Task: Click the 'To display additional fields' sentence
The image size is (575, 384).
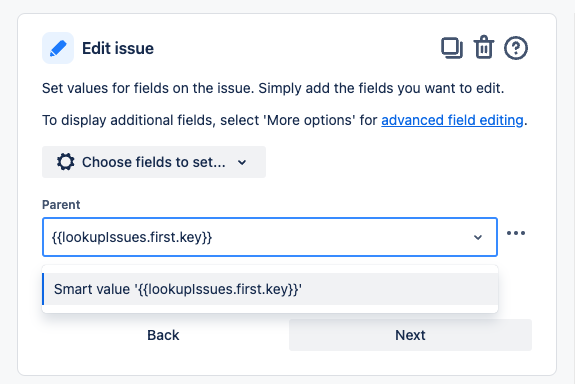Action: 285,120
